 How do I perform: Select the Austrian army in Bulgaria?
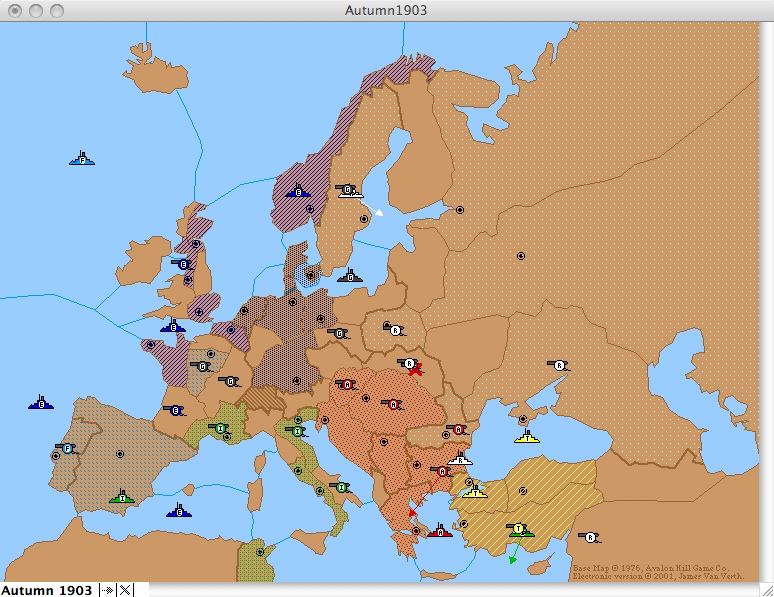click(x=442, y=472)
